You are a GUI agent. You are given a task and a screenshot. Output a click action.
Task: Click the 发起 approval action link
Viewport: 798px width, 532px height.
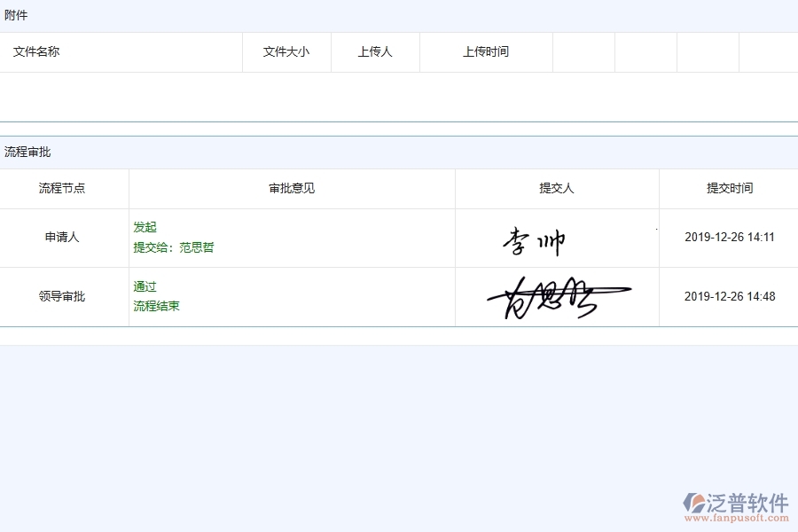point(144,227)
